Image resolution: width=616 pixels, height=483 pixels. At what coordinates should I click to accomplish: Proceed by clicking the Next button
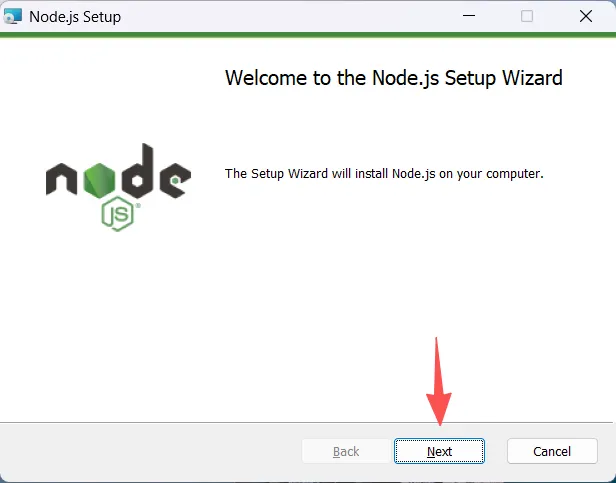(x=439, y=451)
